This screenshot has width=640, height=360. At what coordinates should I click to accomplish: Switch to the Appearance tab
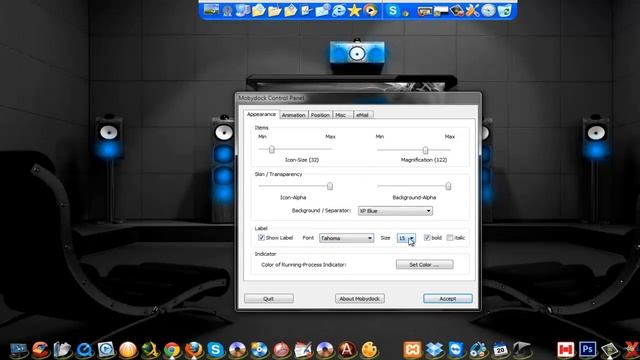point(261,114)
